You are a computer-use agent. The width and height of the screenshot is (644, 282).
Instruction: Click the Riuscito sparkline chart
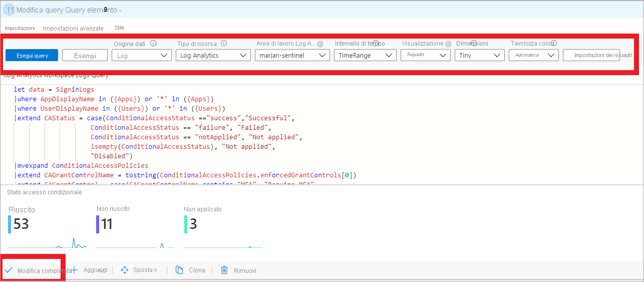pos(48,243)
